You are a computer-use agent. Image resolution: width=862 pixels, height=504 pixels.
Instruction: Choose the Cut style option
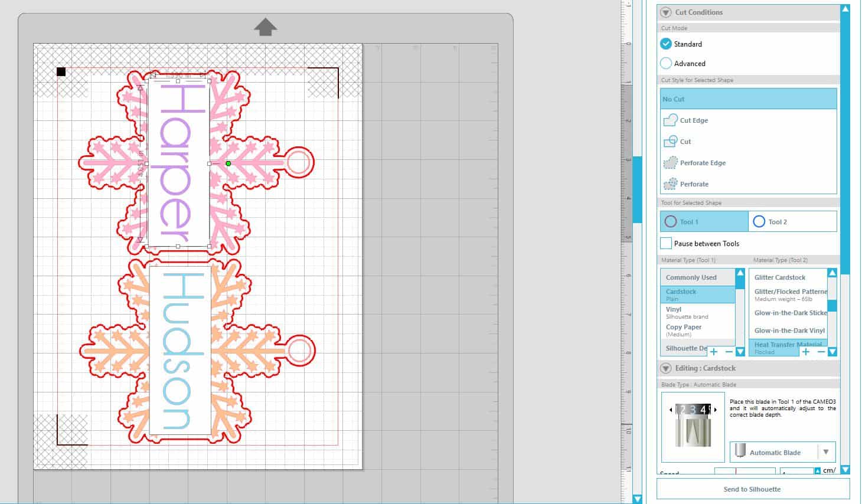tap(748, 141)
